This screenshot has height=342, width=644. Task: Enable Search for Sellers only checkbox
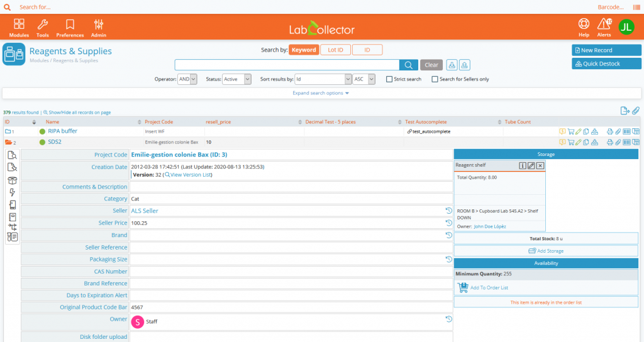(435, 79)
